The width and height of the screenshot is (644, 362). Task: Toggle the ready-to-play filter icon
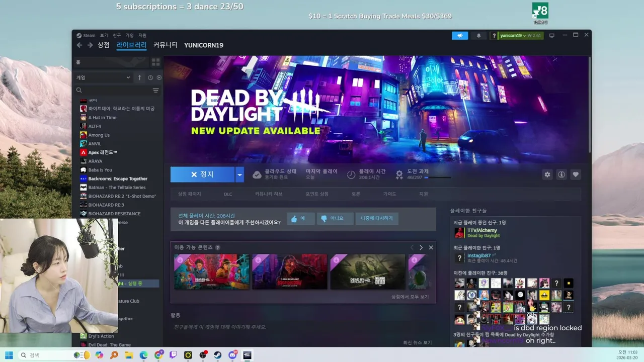(x=159, y=77)
